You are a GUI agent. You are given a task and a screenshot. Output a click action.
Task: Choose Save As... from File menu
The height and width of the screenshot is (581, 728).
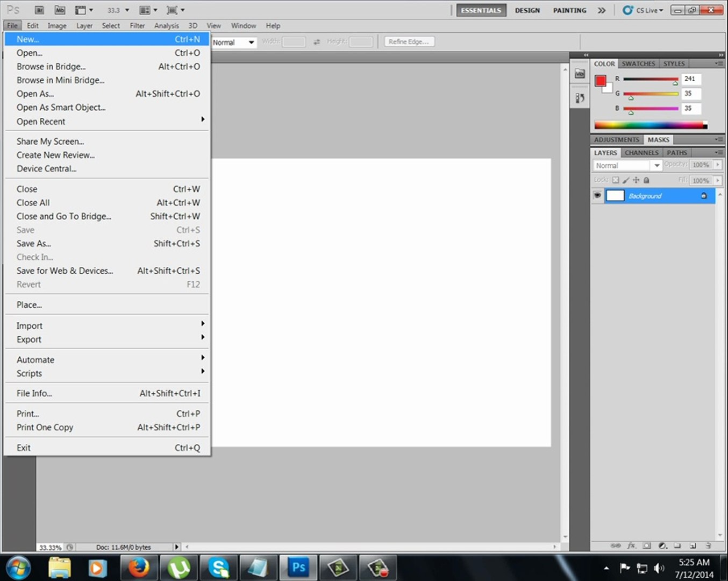coord(107,243)
